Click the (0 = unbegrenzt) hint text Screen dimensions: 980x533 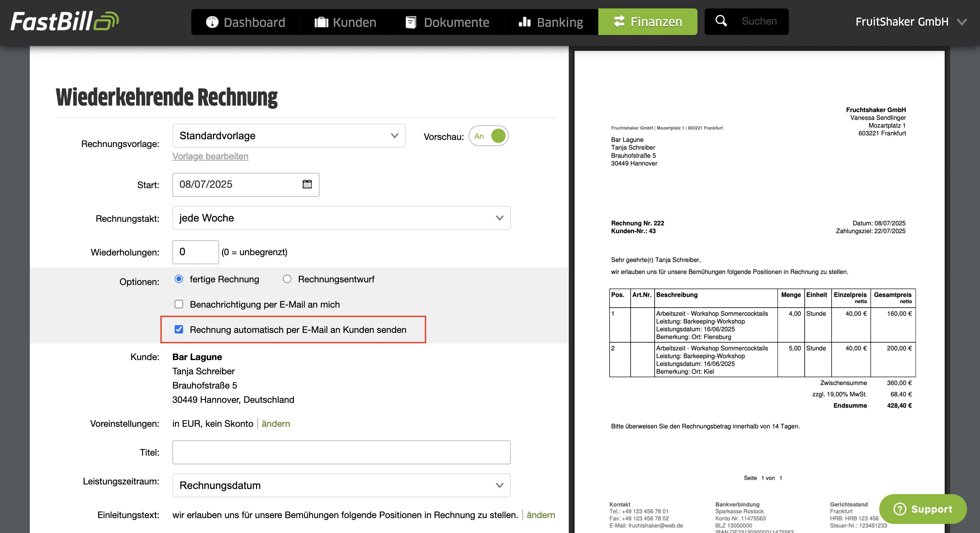254,252
